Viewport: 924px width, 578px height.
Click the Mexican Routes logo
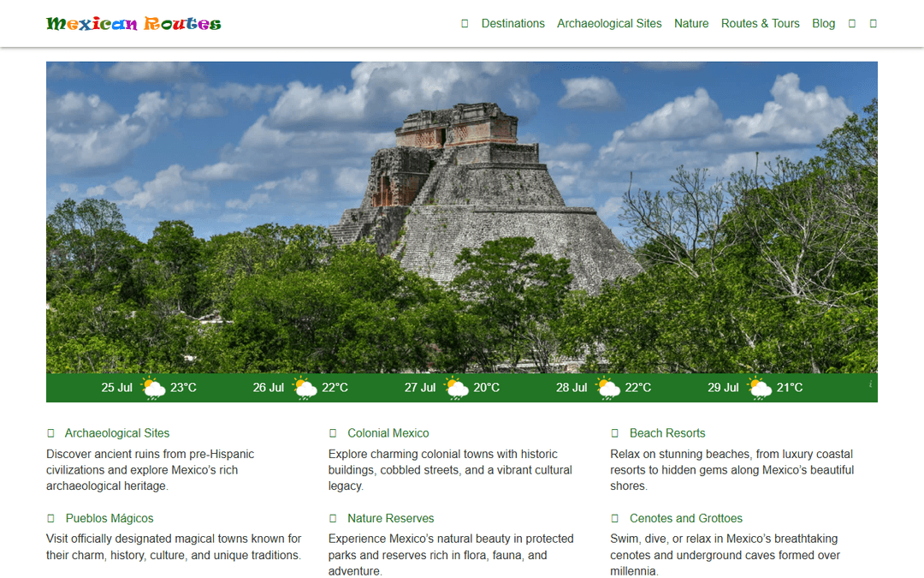click(133, 24)
